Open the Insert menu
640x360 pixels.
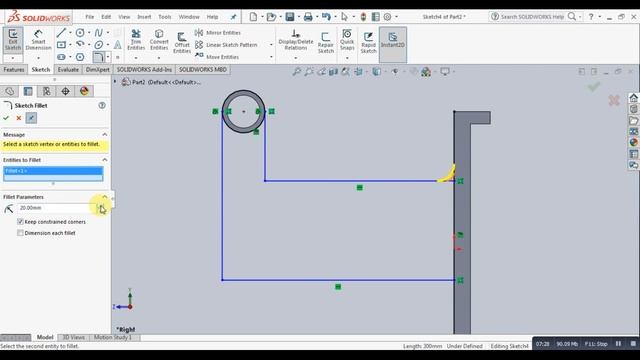click(144, 17)
